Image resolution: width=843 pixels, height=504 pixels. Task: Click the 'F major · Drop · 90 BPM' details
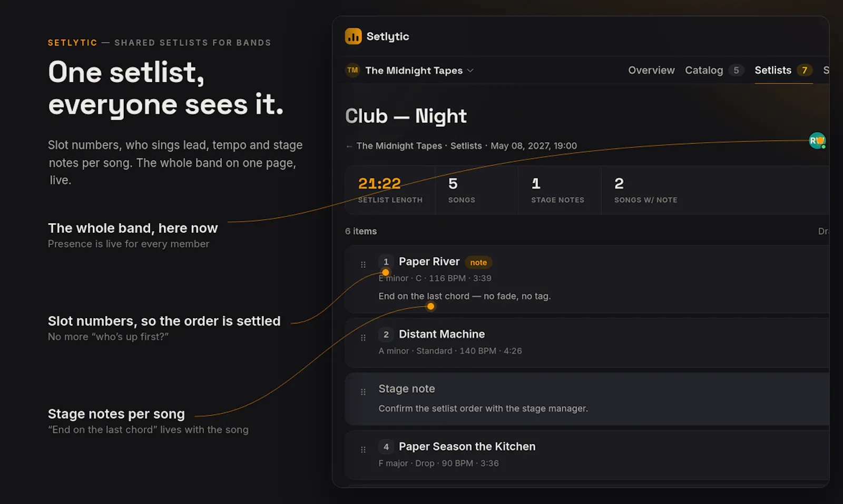point(438,463)
